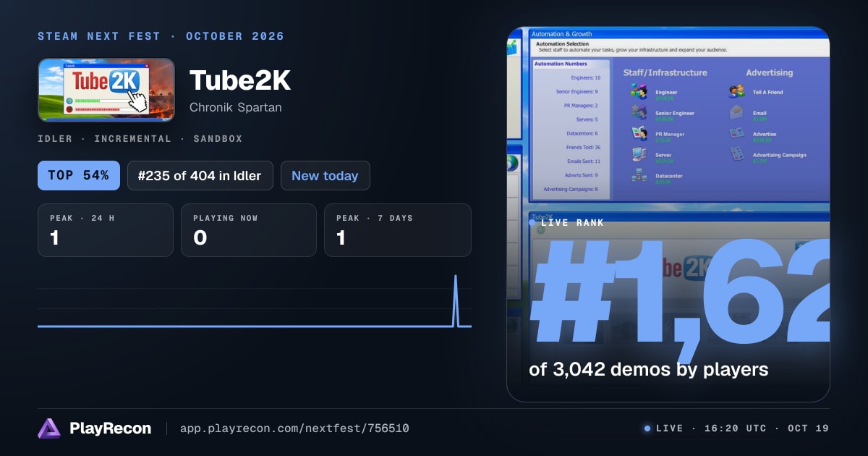868x456 pixels.
Task: Click the Engineer staff icon
Action: pos(639,92)
